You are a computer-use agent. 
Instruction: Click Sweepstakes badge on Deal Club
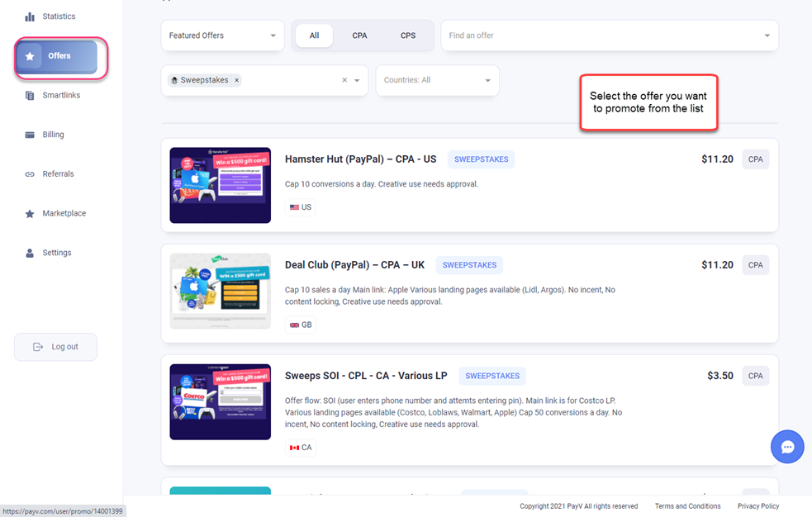(x=469, y=265)
